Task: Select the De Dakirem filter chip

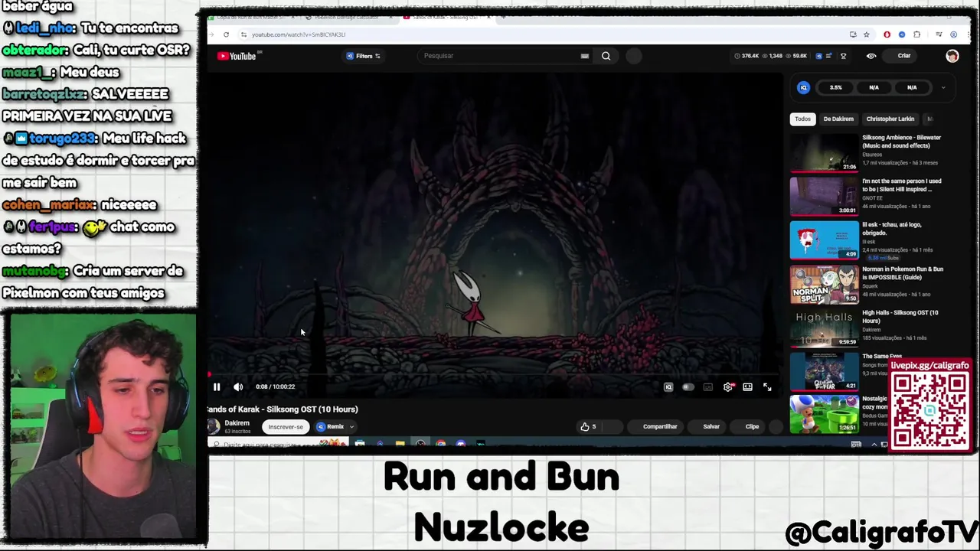Action: 838,119
